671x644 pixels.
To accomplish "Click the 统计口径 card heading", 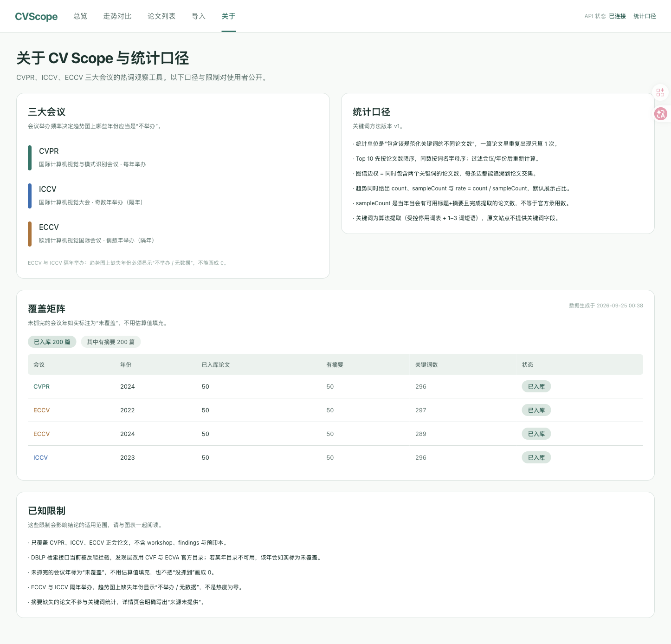I will point(372,112).
